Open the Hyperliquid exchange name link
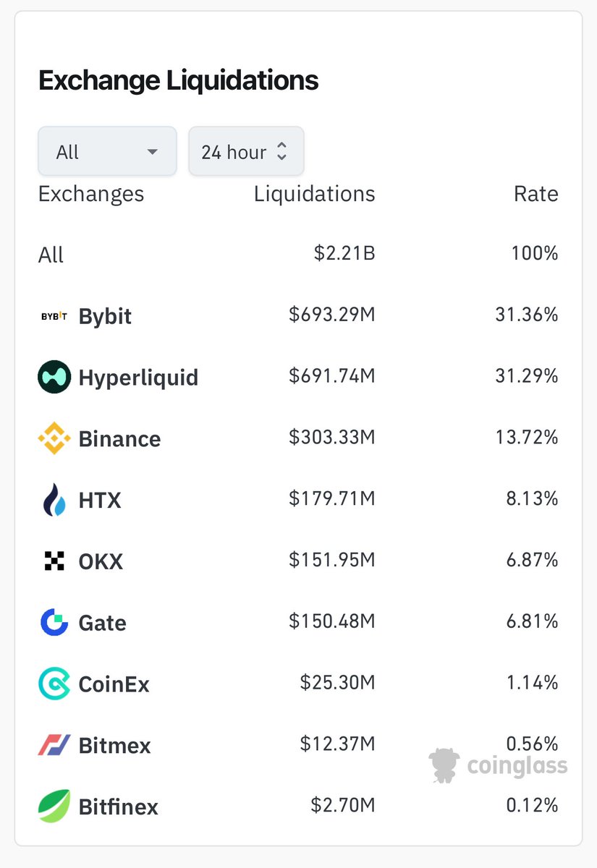This screenshot has width=597, height=868. pyautogui.click(x=138, y=378)
